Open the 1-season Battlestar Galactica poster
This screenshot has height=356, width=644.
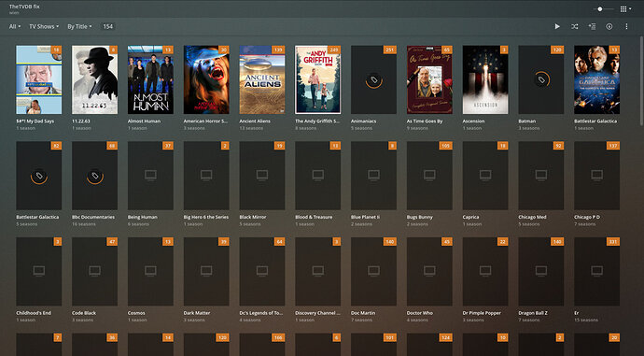click(596, 79)
